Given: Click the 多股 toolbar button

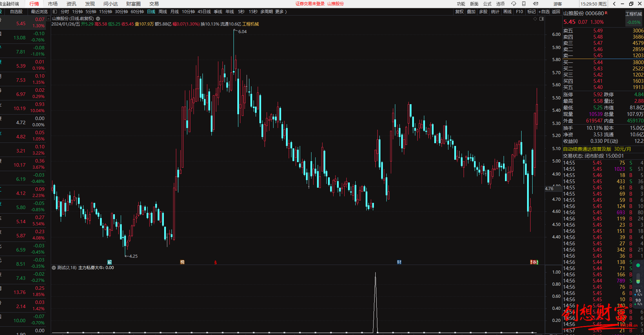Looking at the screenshot, I should tap(483, 12).
